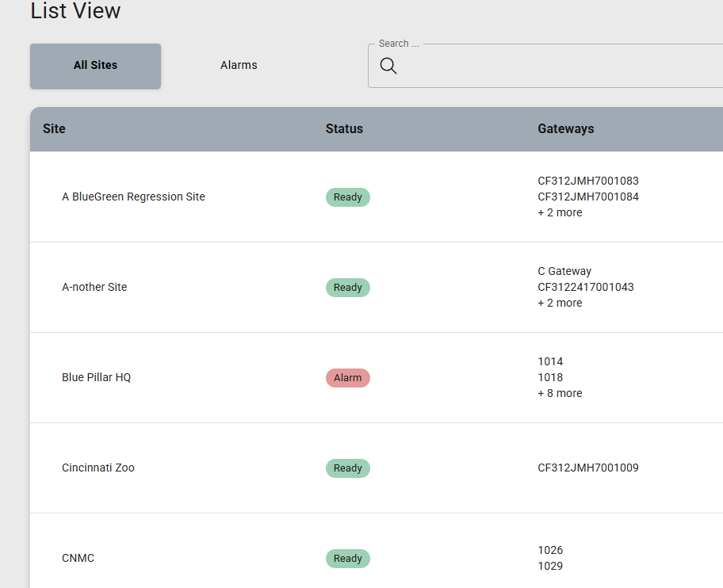Click the red Alarm status badge
This screenshot has height=588, width=723.
[347, 378]
